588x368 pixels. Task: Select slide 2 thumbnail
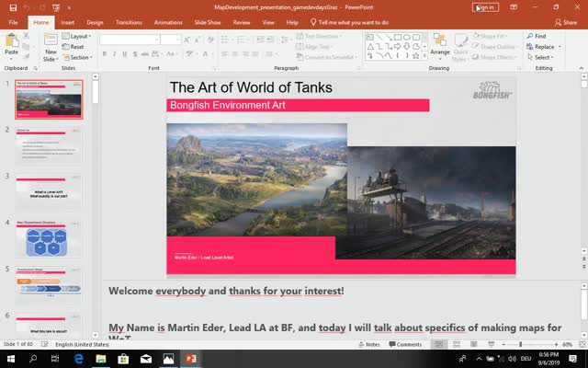[x=49, y=145]
